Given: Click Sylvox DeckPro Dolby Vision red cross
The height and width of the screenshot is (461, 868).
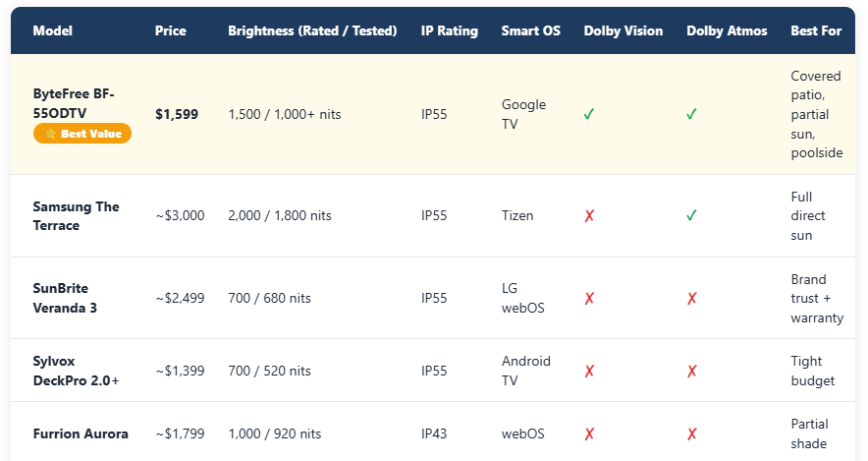Looking at the screenshot, I should 589,371.
